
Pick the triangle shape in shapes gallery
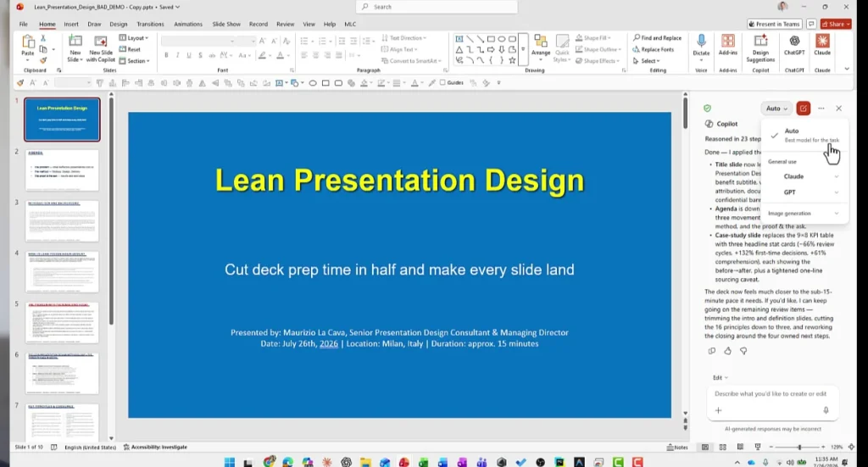(459, 50)
